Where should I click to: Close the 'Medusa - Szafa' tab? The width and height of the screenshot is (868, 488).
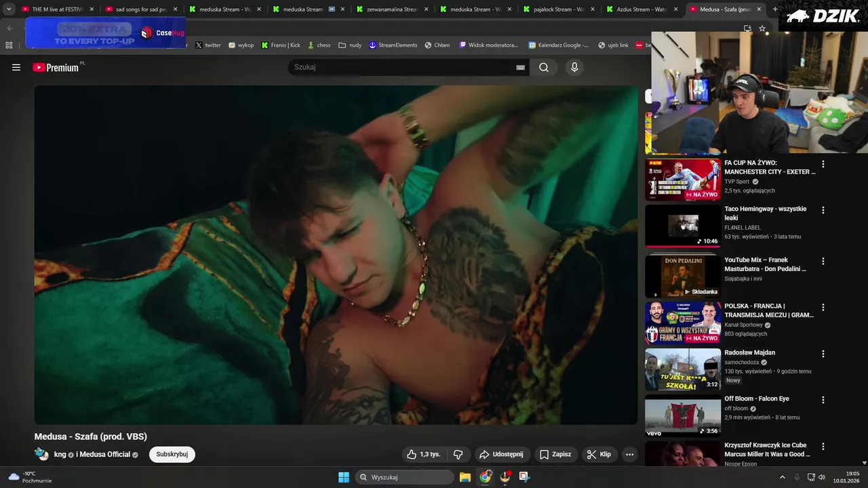(x=759, y=9)
